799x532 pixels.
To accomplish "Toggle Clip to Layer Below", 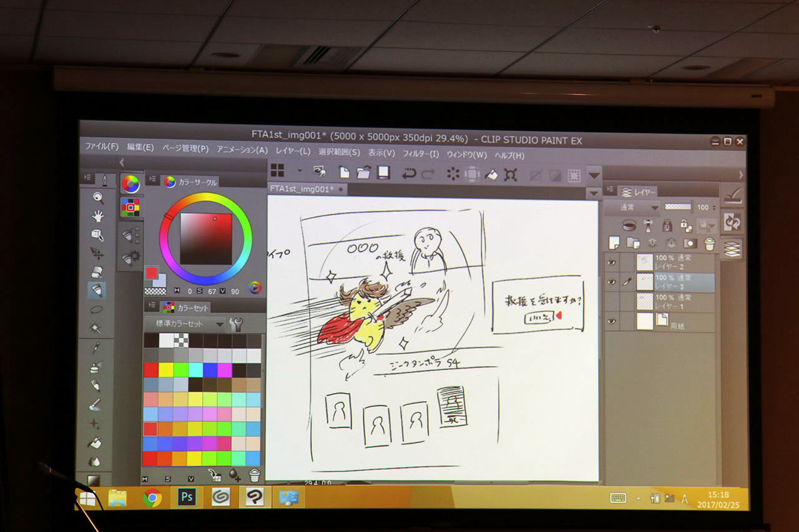I will [x=629, y=225].
